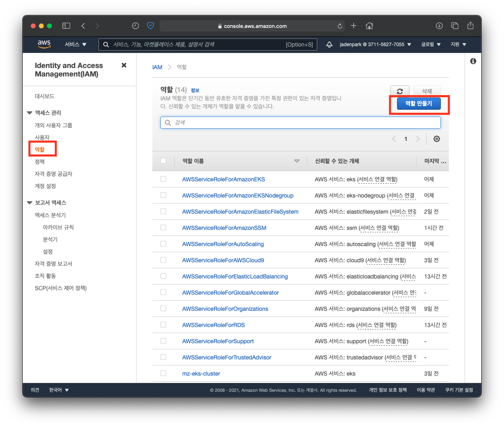The image size is (504, 427).
Task: Check AWSServiceRoleForAmazonElasticFileSystem checkbox
Action: click(163, 211)
